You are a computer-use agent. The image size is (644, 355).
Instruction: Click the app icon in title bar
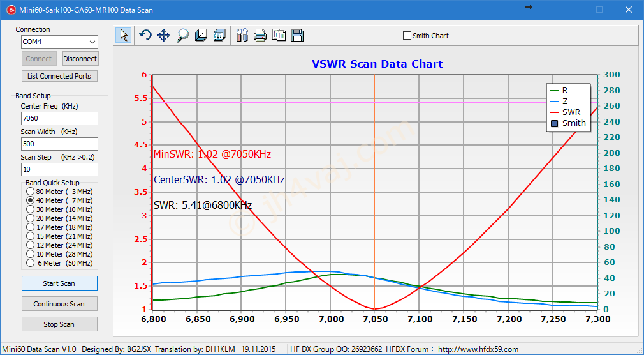11,10
